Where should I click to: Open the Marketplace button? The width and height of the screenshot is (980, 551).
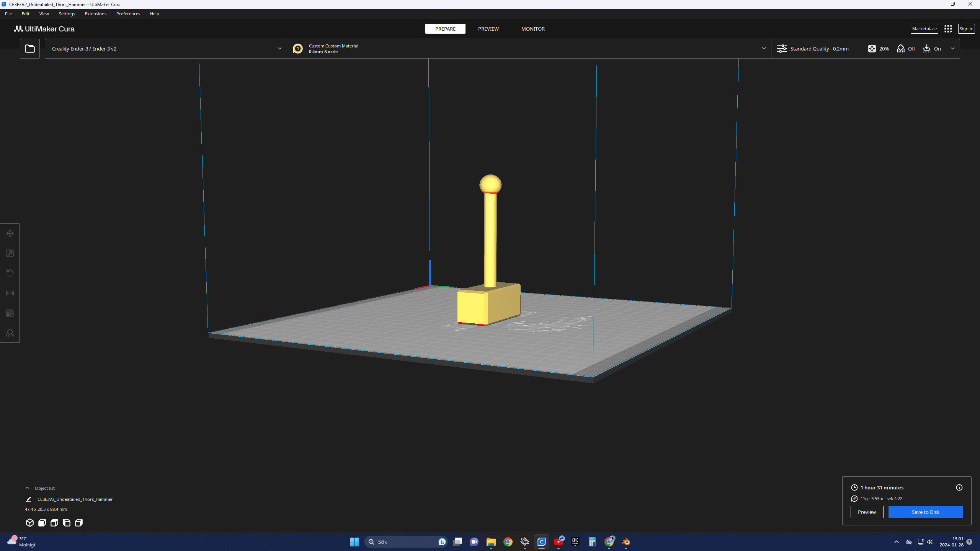tap(924, 29)
